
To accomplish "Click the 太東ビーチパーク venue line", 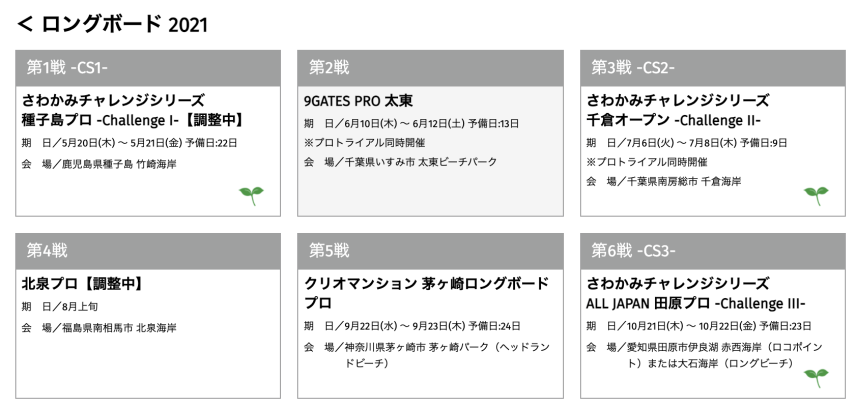I will 401,162.
